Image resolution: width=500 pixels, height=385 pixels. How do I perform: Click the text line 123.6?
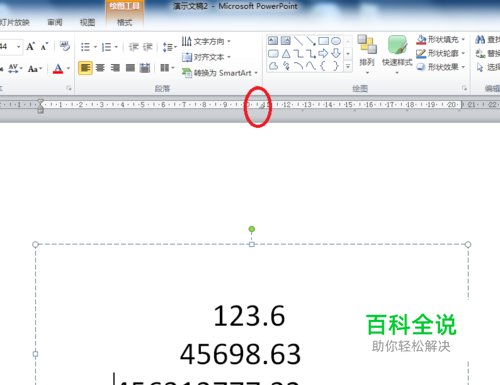pos(249,316)
